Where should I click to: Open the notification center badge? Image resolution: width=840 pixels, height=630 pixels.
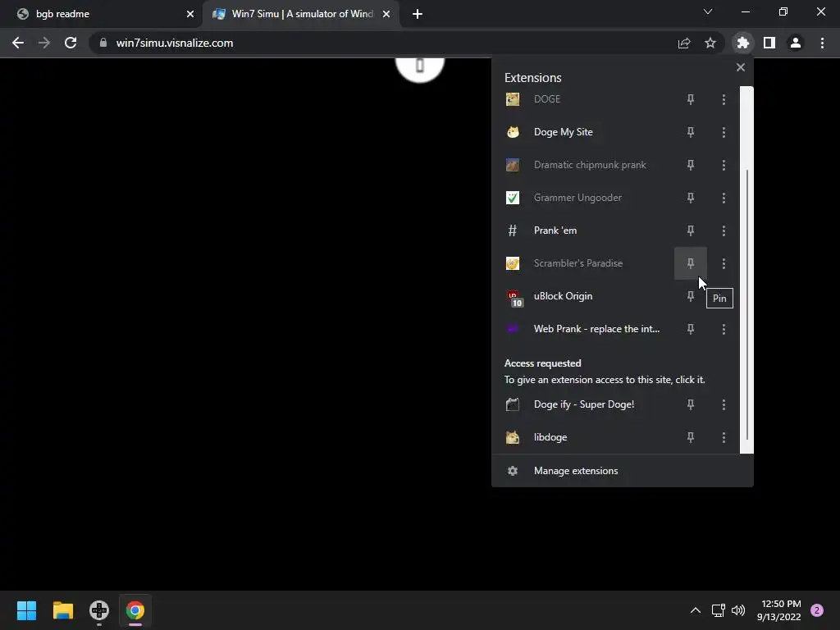tap(817, 610)
